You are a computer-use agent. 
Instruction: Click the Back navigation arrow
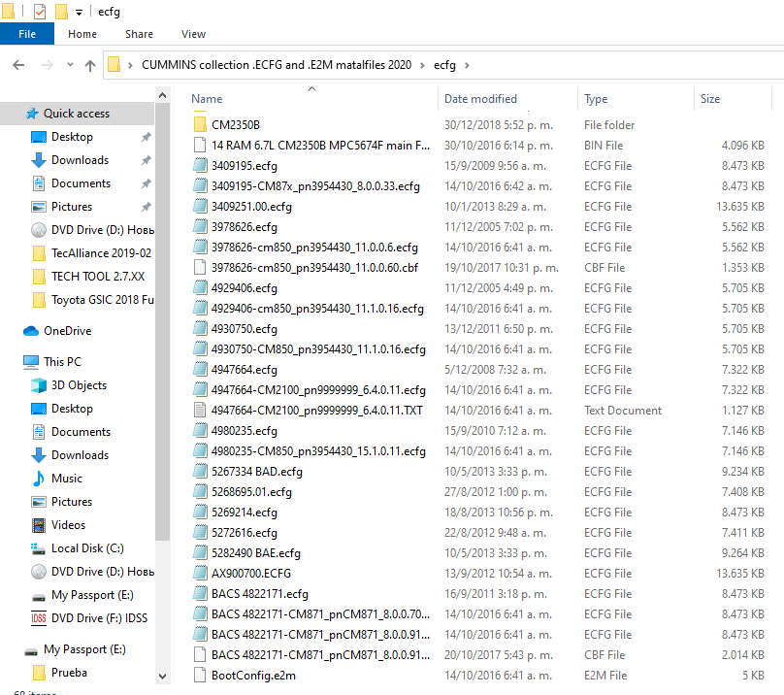[x=18, y=65]
